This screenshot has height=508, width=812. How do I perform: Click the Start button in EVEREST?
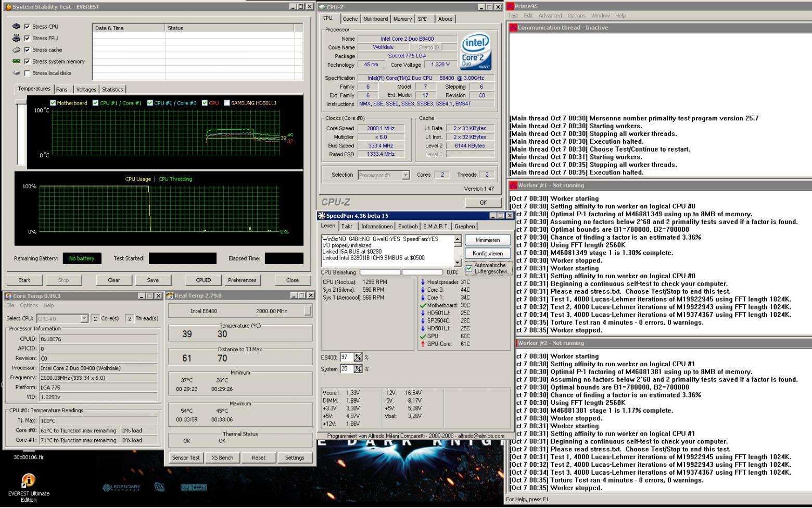point(24,280)
